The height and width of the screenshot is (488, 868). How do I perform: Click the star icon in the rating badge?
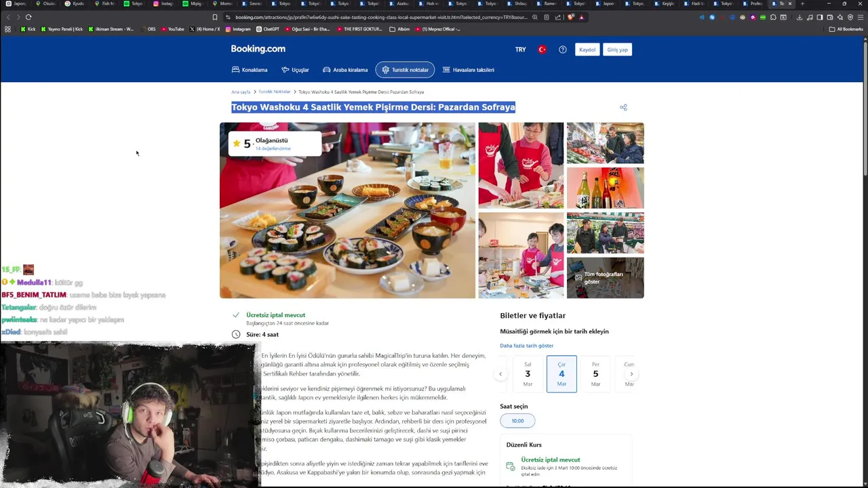237,143
